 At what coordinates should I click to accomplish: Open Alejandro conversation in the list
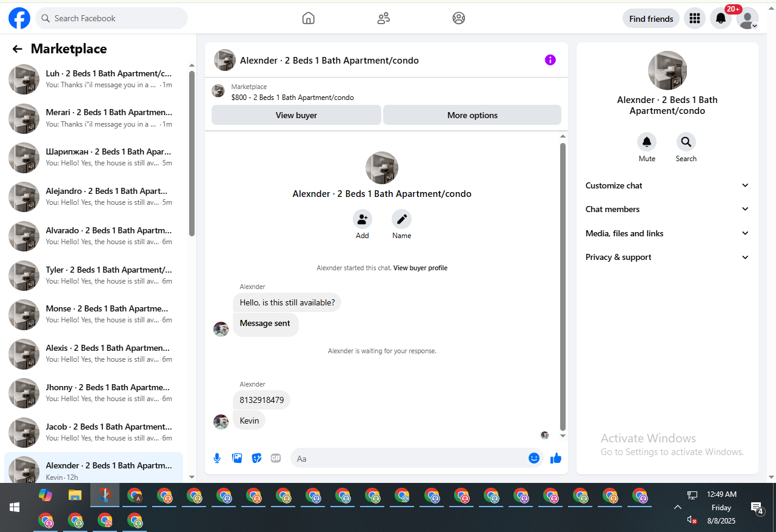[93, 197]
